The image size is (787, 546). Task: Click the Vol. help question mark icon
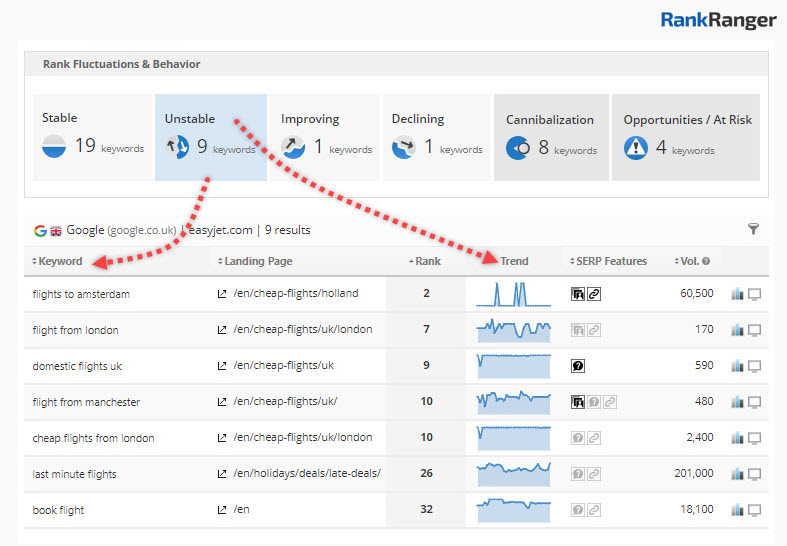point(706,262)
